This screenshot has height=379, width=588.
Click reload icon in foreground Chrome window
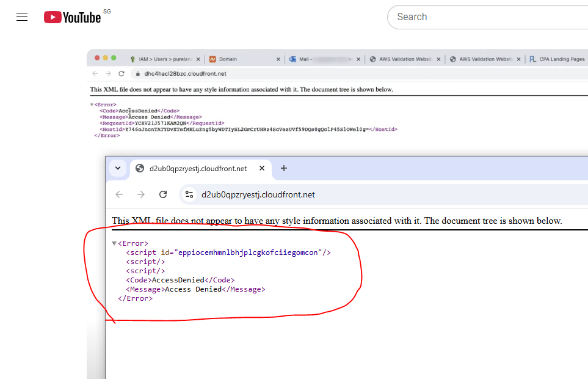[163, 194]
